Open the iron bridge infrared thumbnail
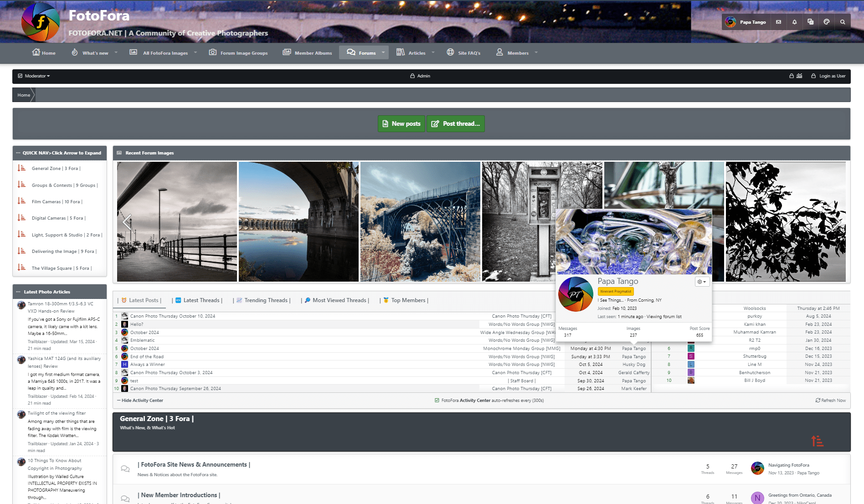 420,221
